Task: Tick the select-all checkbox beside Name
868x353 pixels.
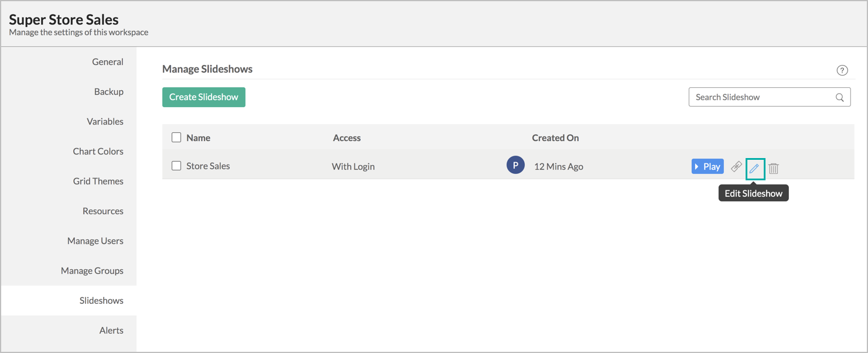Action: [x=176, y=138]
